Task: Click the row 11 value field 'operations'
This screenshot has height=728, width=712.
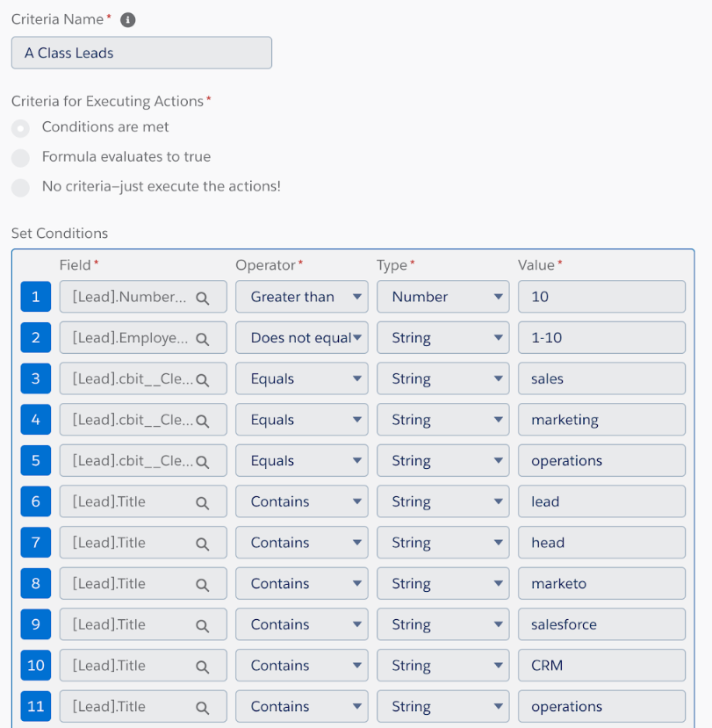Action: 601,706
